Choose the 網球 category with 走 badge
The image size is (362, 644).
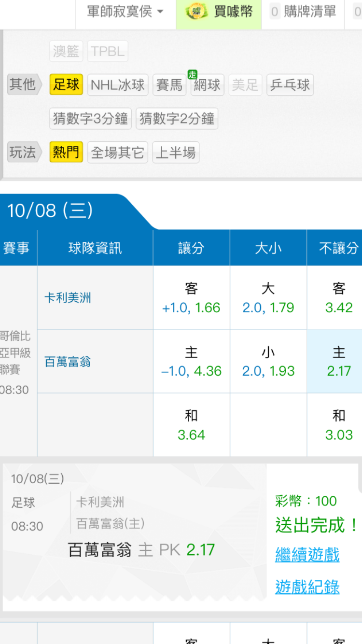[x=207, y=85]
